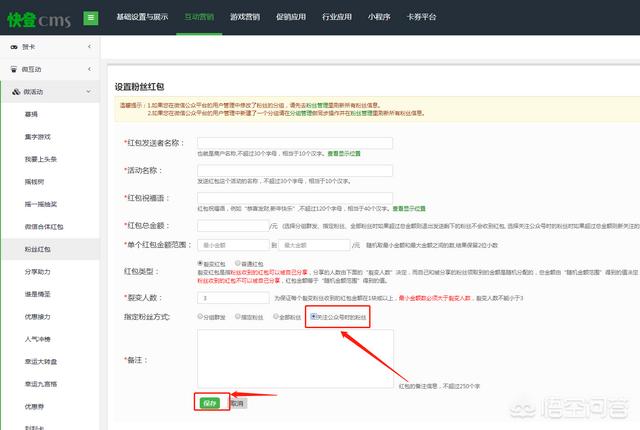Screen dimensions: 640x430
Task: Switch to the 游戏营销 top tab
Action: (x=246, y=17)
